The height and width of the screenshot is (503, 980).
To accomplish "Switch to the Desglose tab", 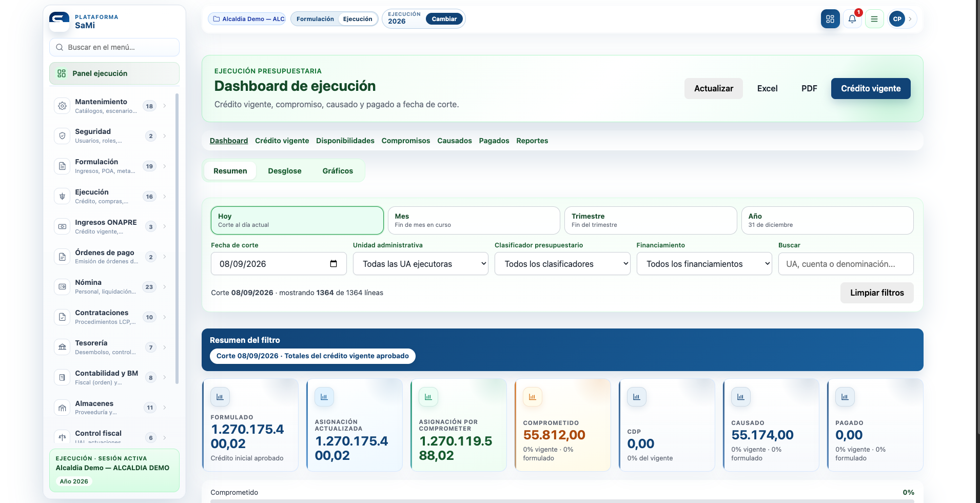I will [x=285, y=171].
